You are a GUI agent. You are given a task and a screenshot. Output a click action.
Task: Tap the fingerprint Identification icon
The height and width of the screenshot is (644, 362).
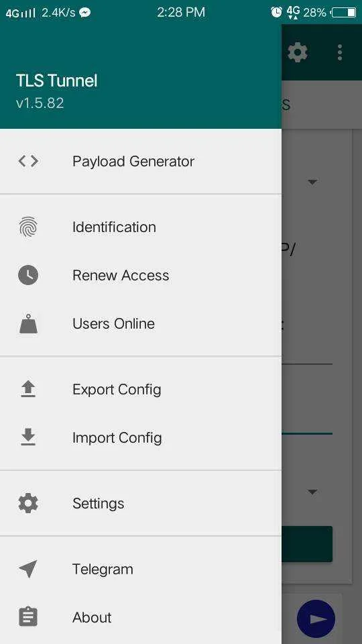pos(28,227)
